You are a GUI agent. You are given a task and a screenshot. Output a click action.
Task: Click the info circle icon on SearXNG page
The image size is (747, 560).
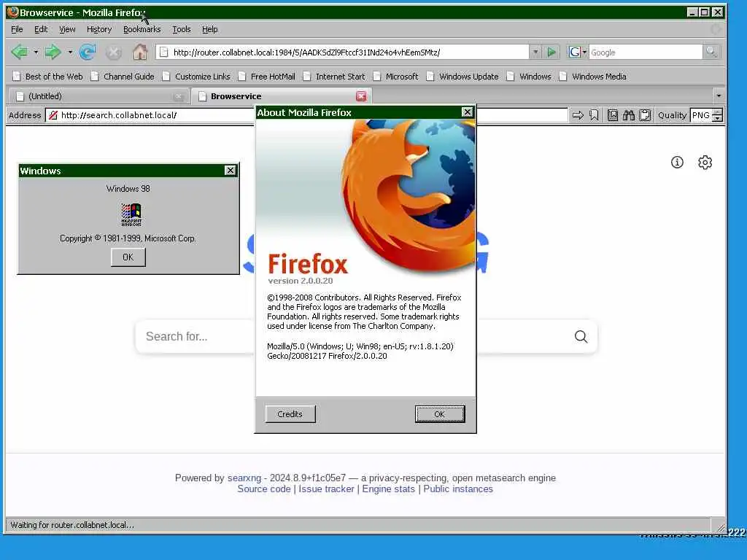pos(677,163)
